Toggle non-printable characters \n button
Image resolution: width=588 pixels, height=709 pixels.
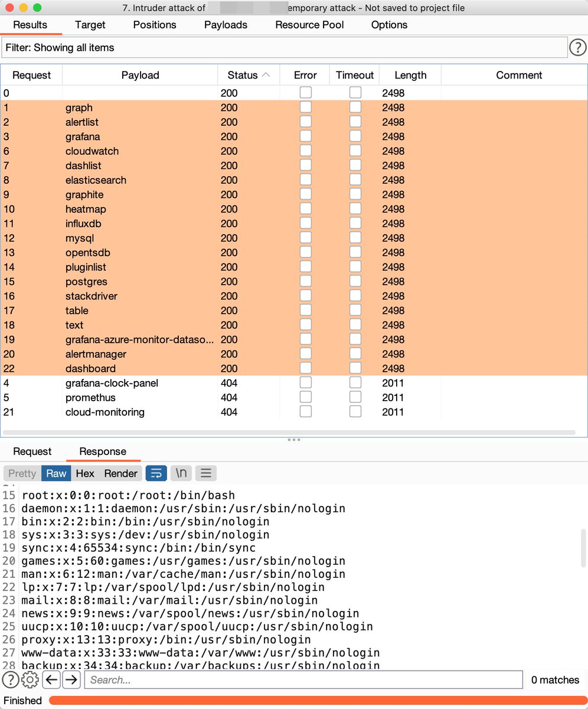181,473
